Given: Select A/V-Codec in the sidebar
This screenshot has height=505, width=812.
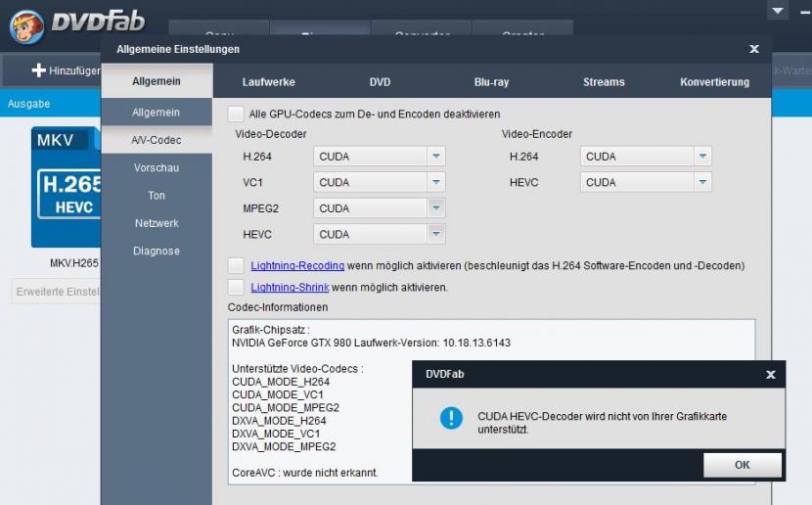Looking at the screenshot, I should point(157,140).
